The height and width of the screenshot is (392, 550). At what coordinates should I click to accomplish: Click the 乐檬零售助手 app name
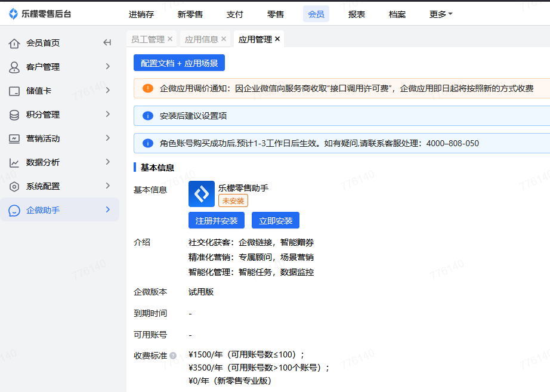click(x=243, y=188)
